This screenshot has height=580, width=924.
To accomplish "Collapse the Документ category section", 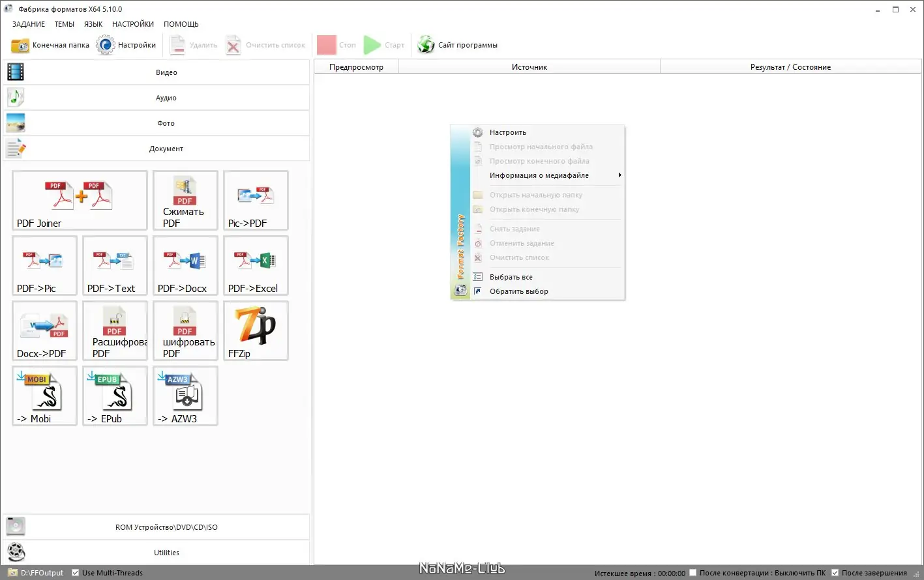I will coord(156,149).
